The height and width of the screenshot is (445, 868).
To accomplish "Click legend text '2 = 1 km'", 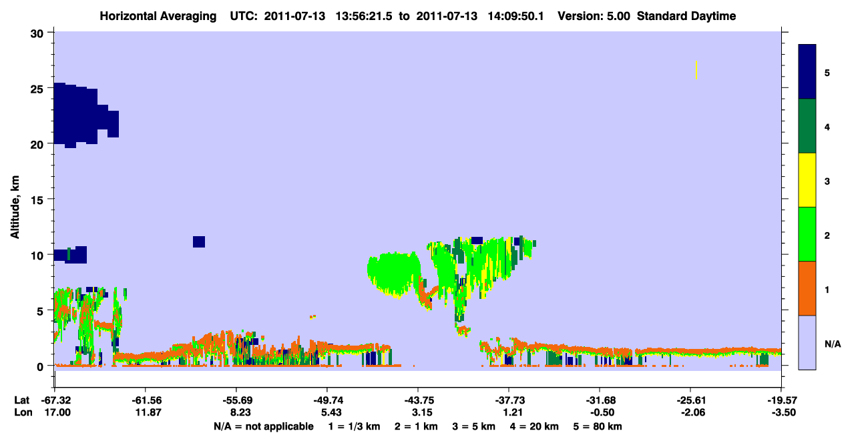I will (417, 426).
